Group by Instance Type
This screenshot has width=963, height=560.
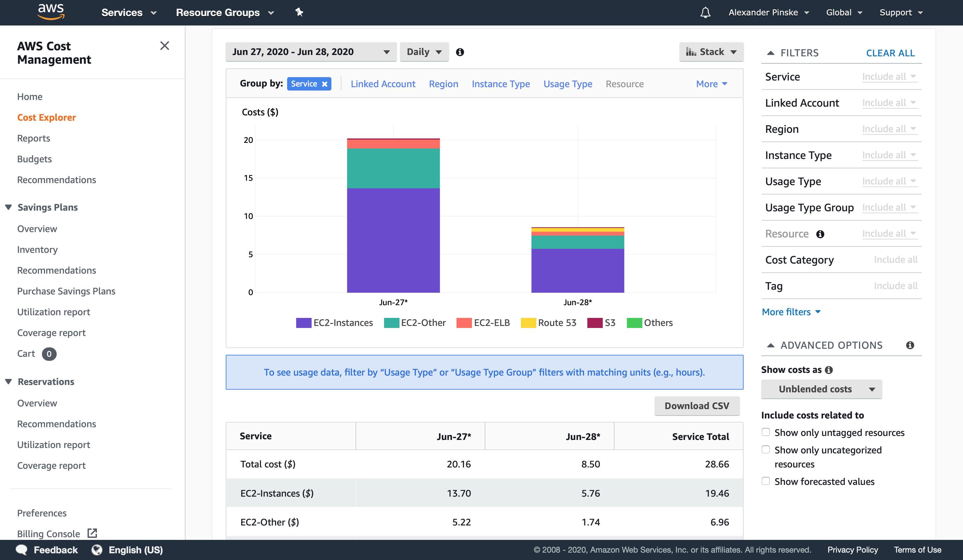point(500,84)
